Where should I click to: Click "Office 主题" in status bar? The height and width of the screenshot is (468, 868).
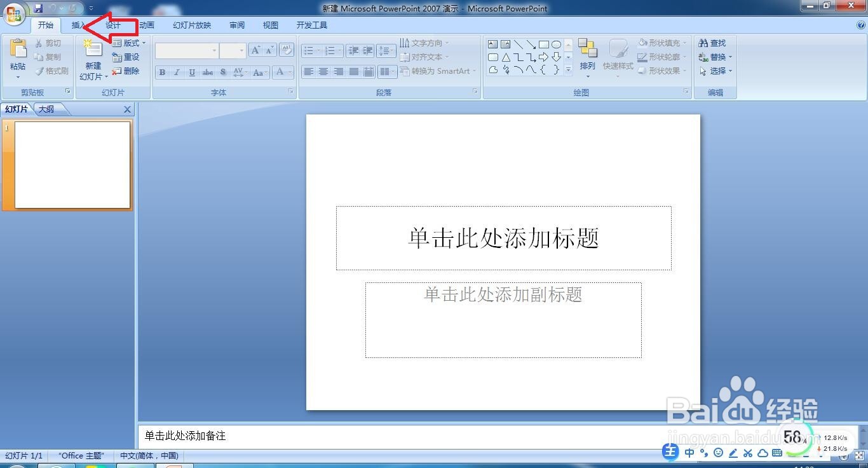point(81,456)
